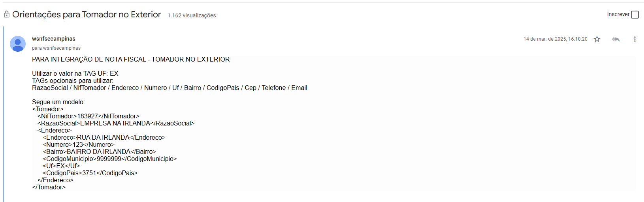Screen dimensions: 644x202
Task: Click the 'Segue um modelo:' text
Action: click(58, 102)
